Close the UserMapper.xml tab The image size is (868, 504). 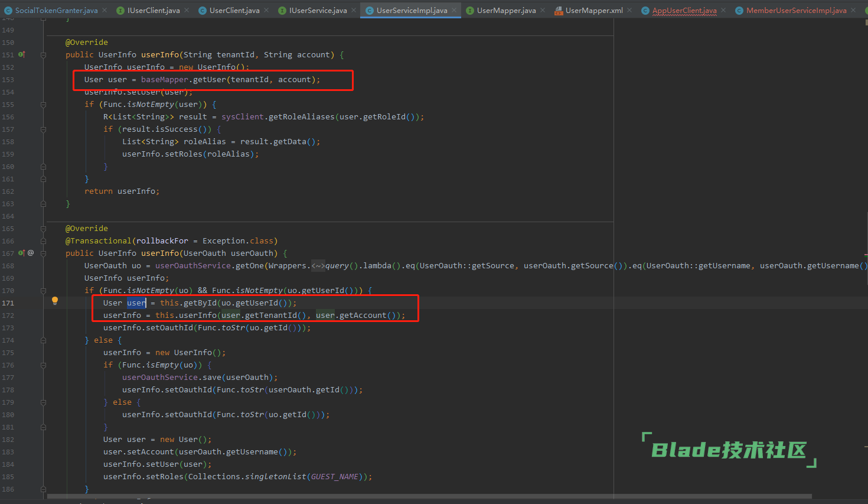[x=629, y=10]
